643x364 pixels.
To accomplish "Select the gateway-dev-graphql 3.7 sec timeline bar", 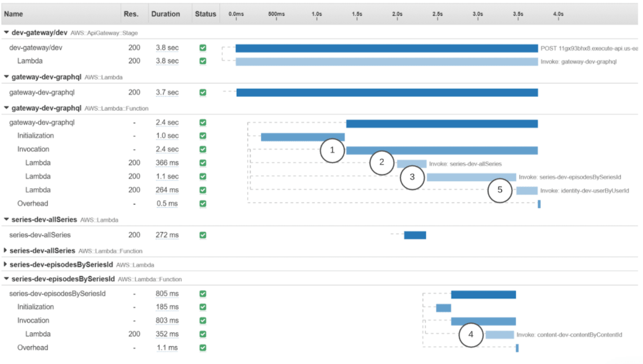I will pyautogui.click(x=387, y=93).
